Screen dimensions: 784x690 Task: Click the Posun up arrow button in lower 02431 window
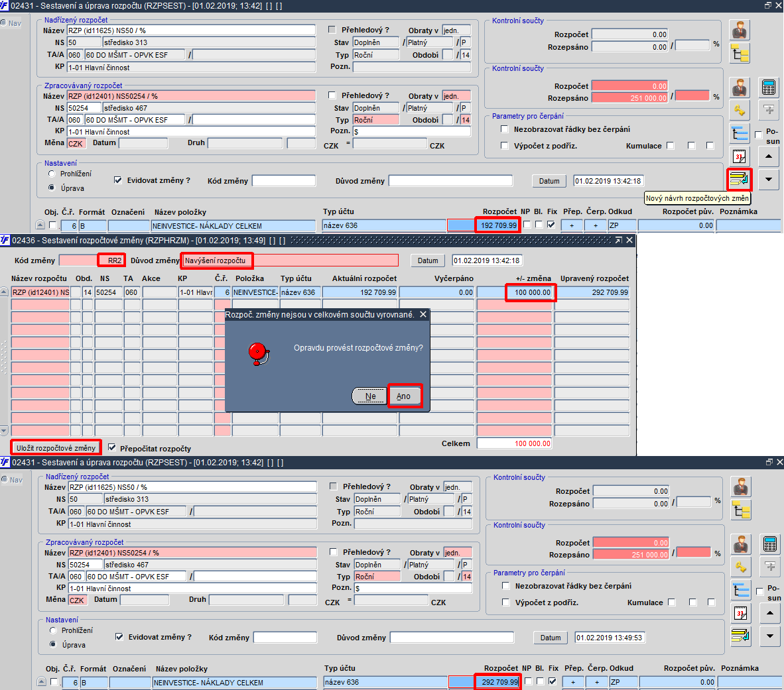(x=770, y=613)
